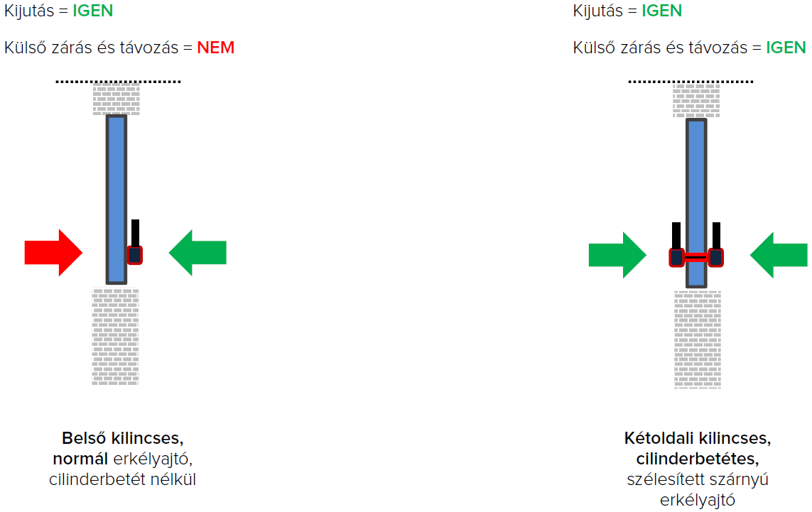
Task: Click 'cilinderbetét nélkül' caption line
Action: coord(122,479)
